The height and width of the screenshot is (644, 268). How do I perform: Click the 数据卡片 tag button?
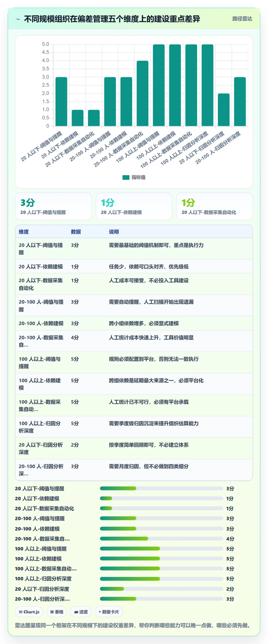[109, 612]
